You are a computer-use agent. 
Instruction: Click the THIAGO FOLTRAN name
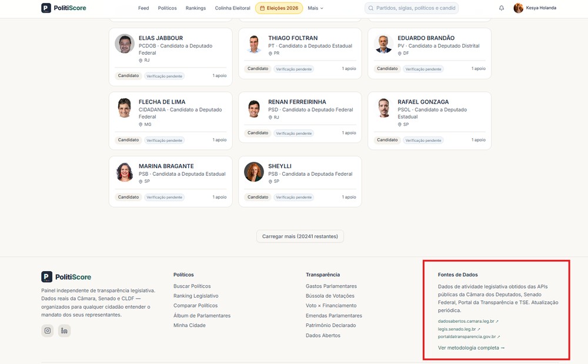coord(293,38)
